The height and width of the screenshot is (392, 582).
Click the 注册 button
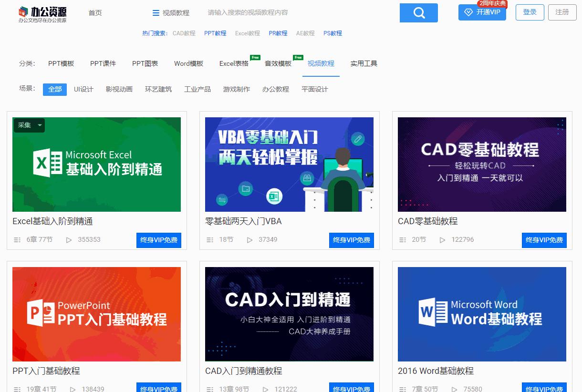[562, 12]
